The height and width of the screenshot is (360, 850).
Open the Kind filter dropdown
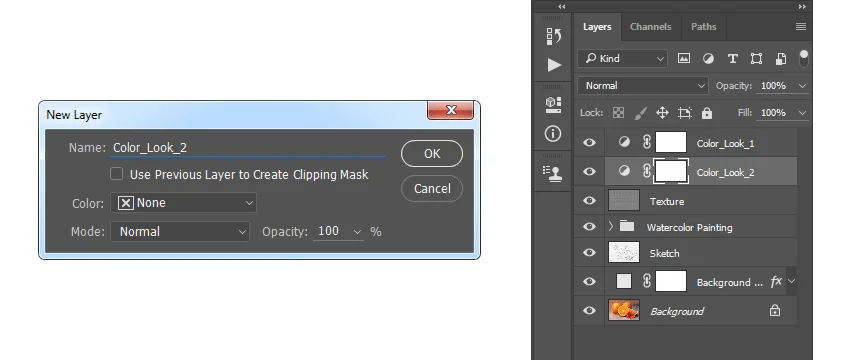click(622, 59)
